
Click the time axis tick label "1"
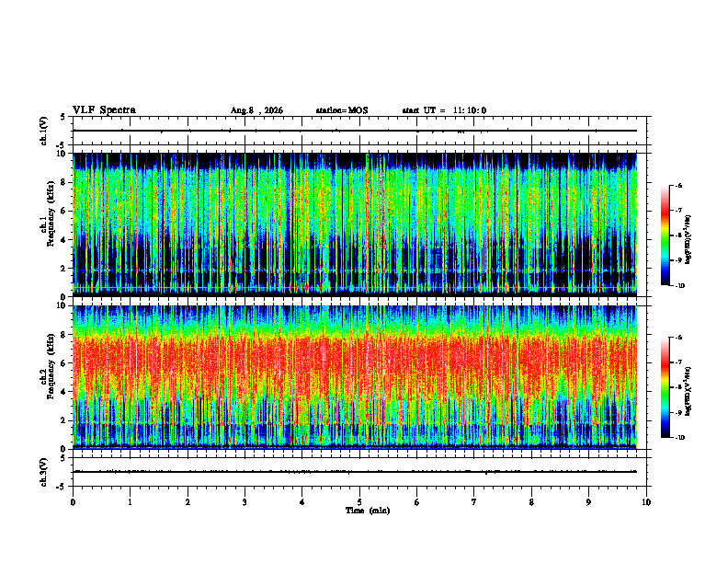pos(130,502)
